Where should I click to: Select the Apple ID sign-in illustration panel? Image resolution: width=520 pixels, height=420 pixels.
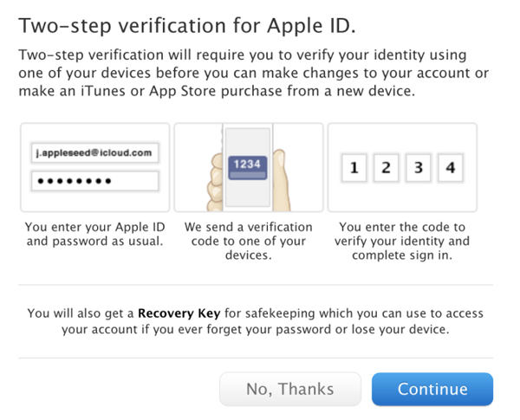tap(94, 167)
